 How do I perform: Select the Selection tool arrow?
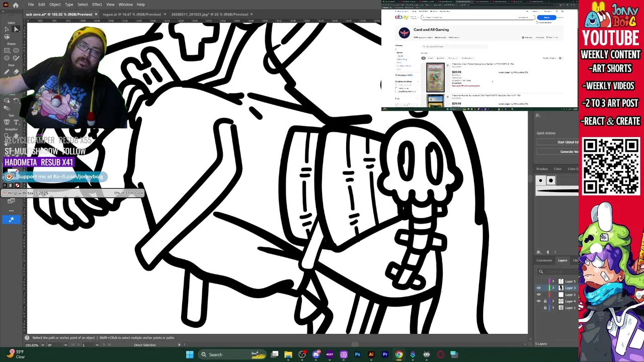pyautogui.click(x=7, y=29)
